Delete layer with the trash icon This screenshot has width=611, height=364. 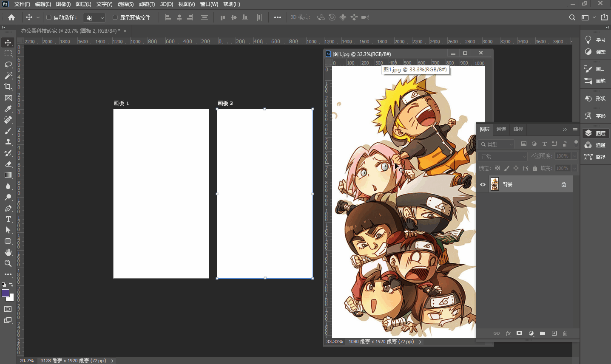click(565, 333)
